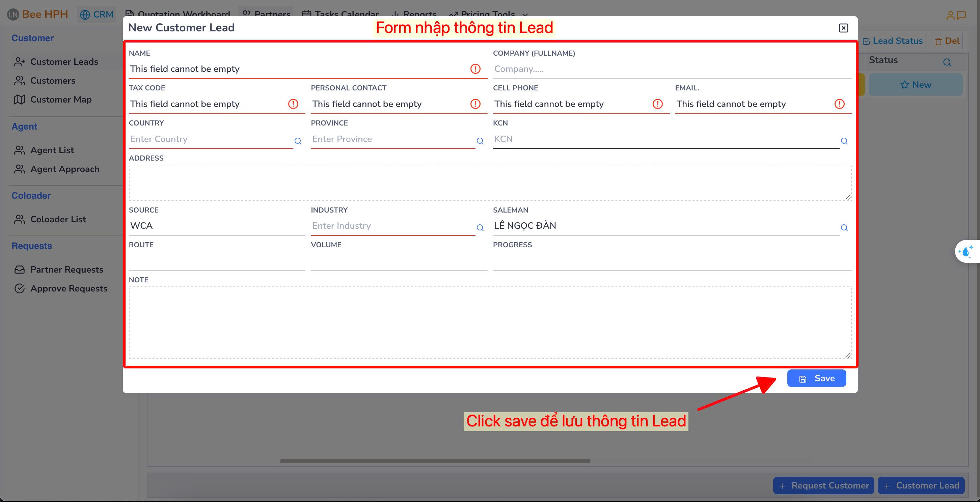Expand the Pricing Tools dropdown
The image size is (980, 502).
pyautogui.click(x=525, y=15)
